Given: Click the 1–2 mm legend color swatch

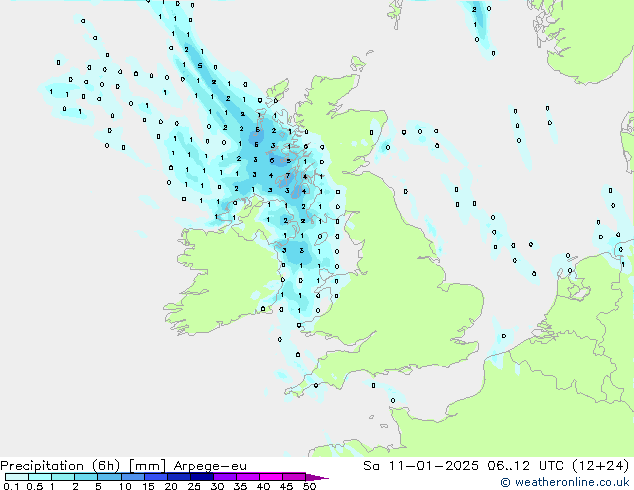Looking at the screenshot, I should point(63,477).
